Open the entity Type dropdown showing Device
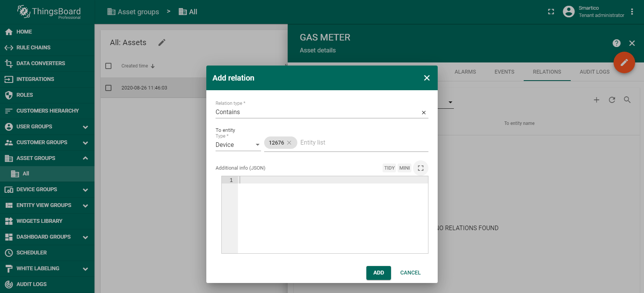This screenshot has width=644, height=293. pyautogui.click(x=238, y=145)
